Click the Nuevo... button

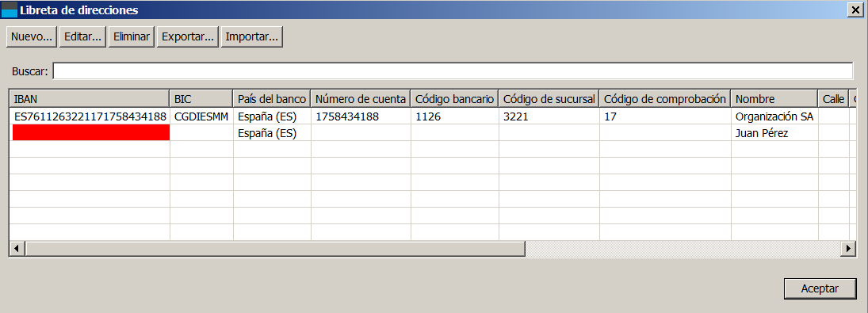[32, 37]
